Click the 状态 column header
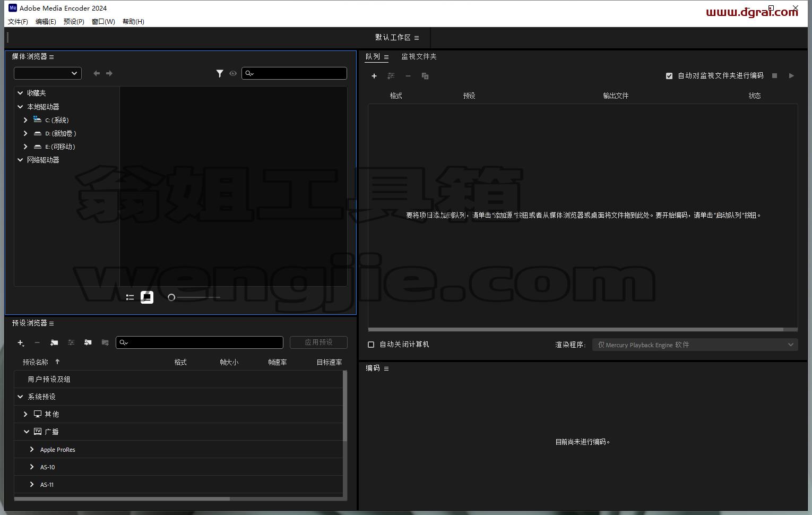 point(755,96)
